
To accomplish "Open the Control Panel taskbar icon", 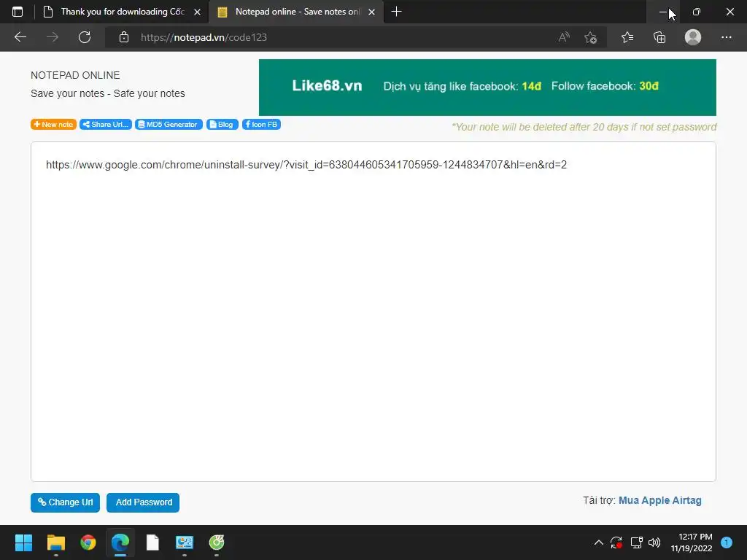I will tap(185, 542).
